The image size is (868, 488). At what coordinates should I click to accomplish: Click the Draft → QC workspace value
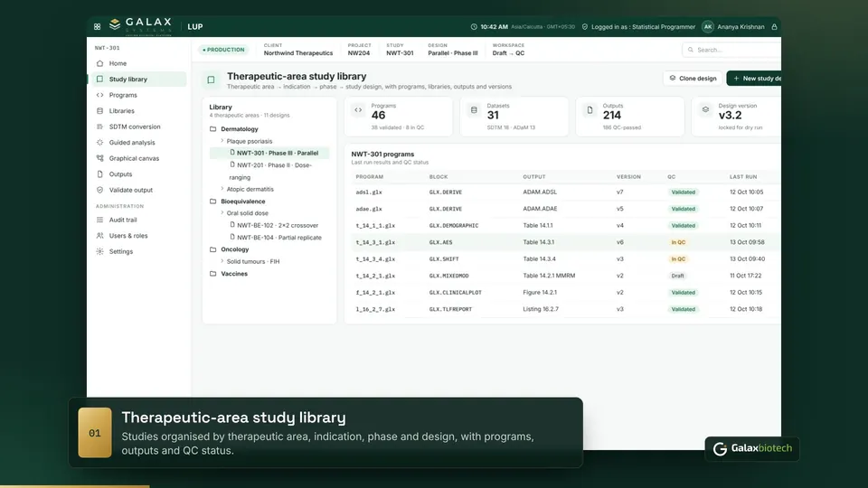(508, 53)
